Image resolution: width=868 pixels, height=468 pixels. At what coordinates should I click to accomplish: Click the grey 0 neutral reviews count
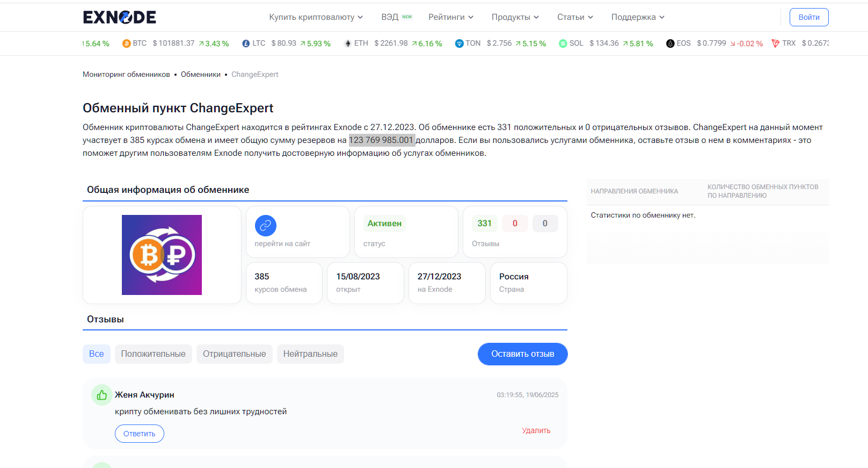[x=545, y=224]
